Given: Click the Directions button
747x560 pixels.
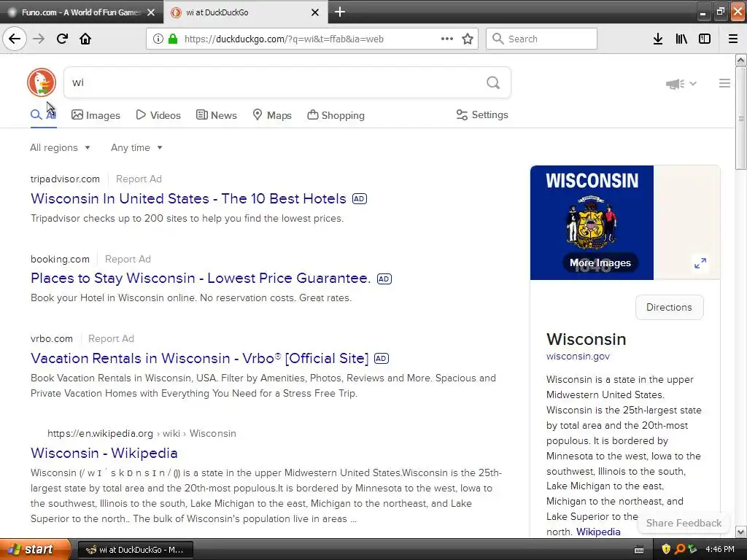Looking at the screenshot, I should (x=669, y=307).
